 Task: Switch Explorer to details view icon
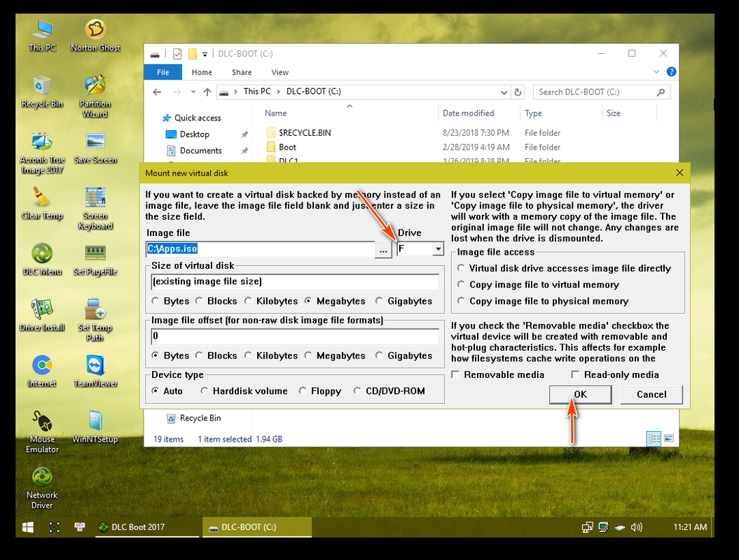(654, 438)
